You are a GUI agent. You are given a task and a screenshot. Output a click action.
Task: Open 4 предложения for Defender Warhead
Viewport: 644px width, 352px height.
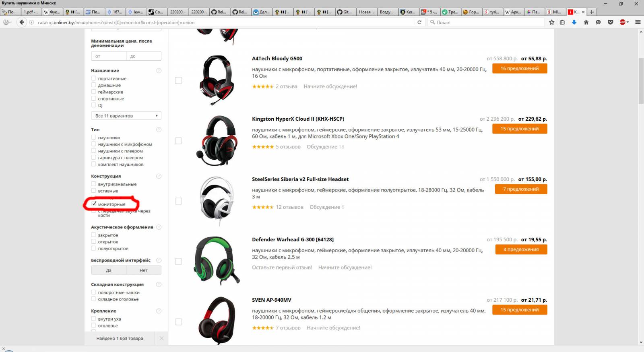521,249
